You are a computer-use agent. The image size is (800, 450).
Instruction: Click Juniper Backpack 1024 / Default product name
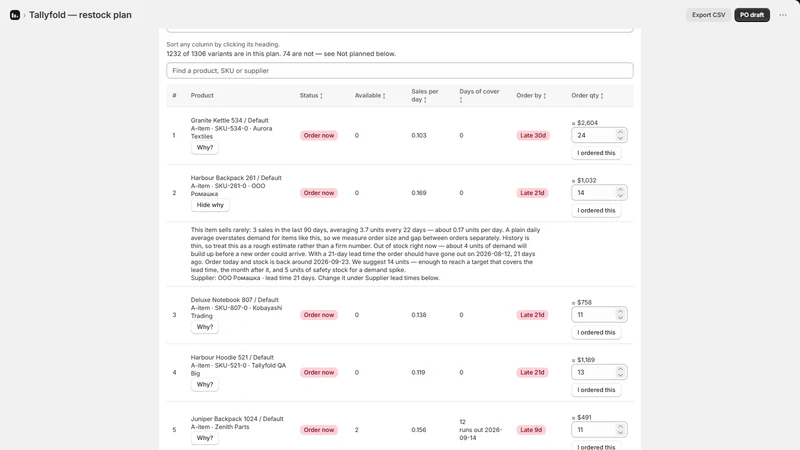[x=237, y=419]
